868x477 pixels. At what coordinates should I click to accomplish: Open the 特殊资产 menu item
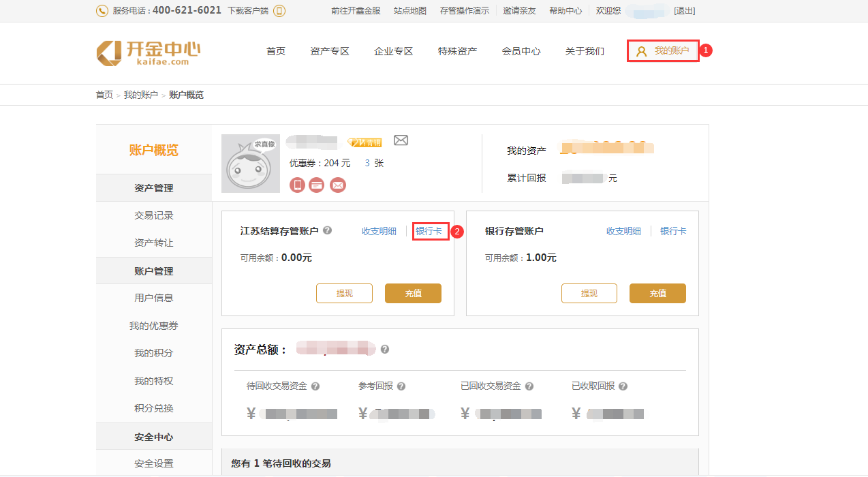coord(458,51)
